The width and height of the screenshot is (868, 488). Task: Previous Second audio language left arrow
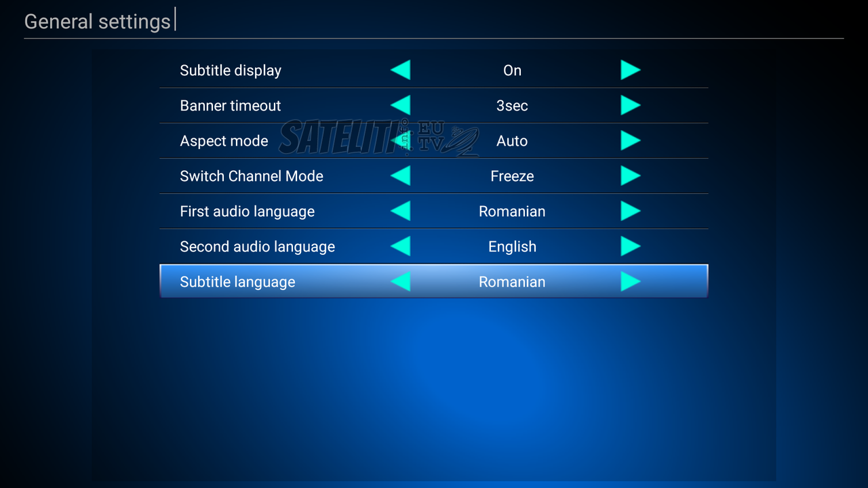(401, 246)
